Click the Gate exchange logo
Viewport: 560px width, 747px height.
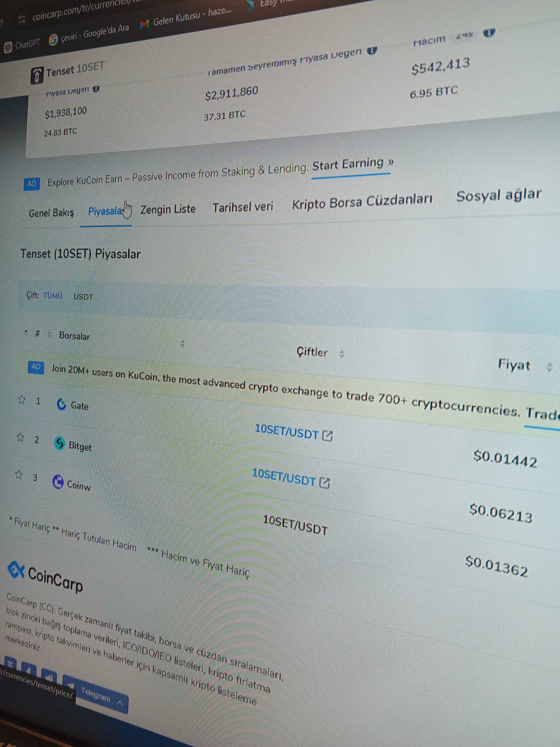[x=61, y=404]
